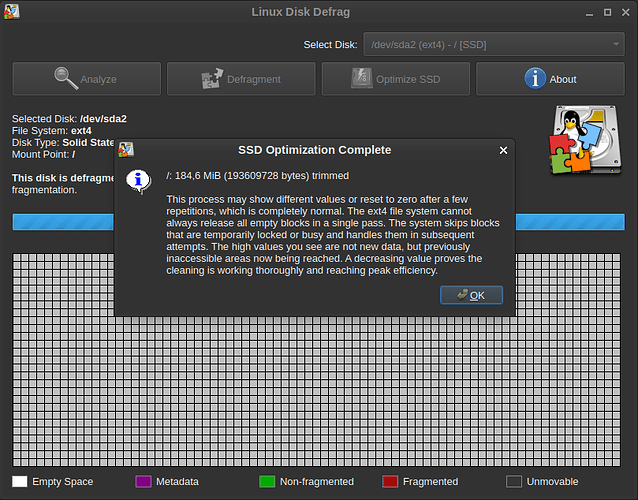Screen dimensions: 638x500
Task: Click the info speech bubble icon in dialog
Action: tap(138, 180)
